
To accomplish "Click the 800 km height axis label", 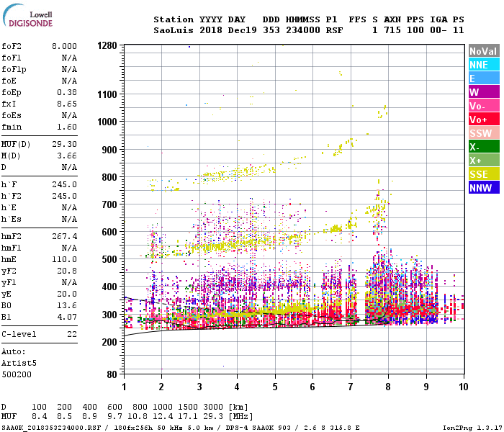I will coord(109,177).
